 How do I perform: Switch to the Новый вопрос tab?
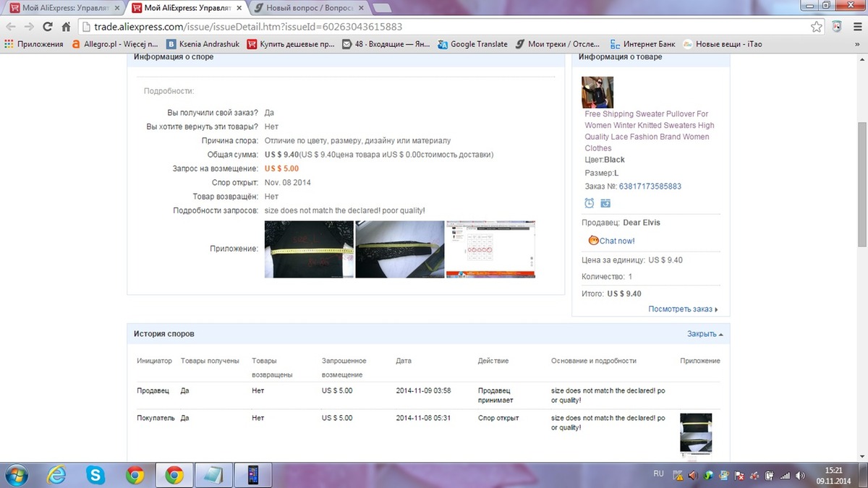(x=308, y=8)
